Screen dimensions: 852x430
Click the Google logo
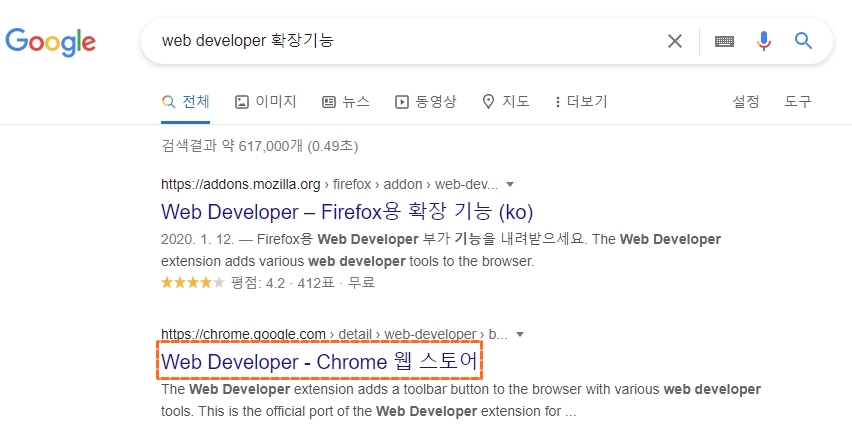point(51,41)
